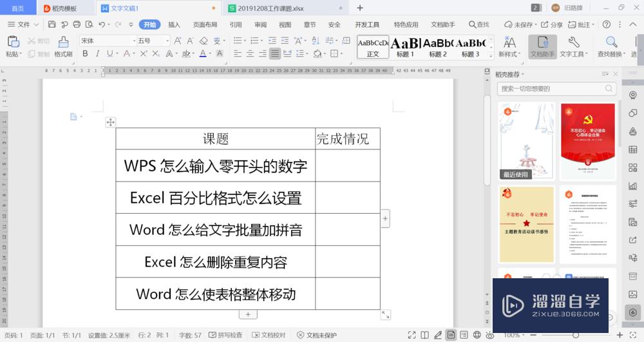This screenshot has height=342, width=644.
Task: Click the web layout globe icon
Action: point(477,335)
